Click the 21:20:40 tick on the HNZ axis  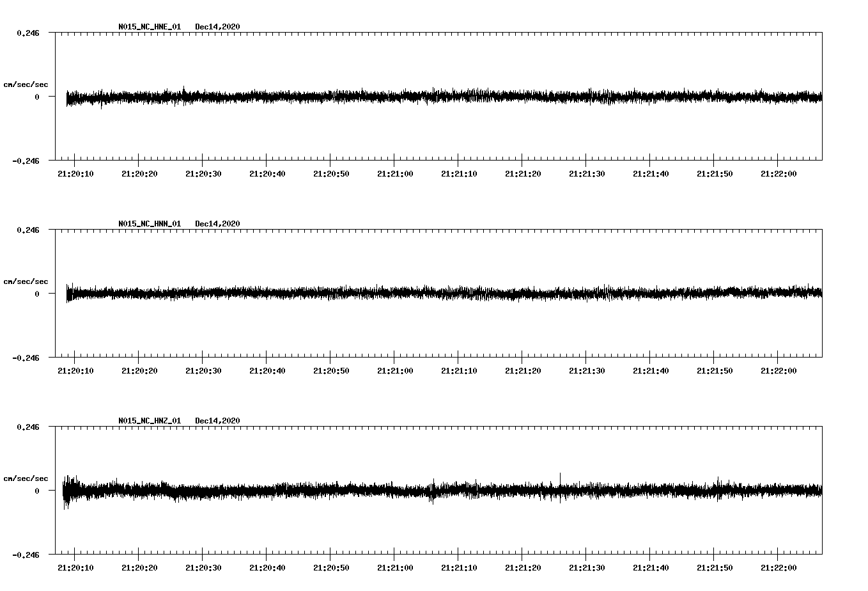point(266,566)
